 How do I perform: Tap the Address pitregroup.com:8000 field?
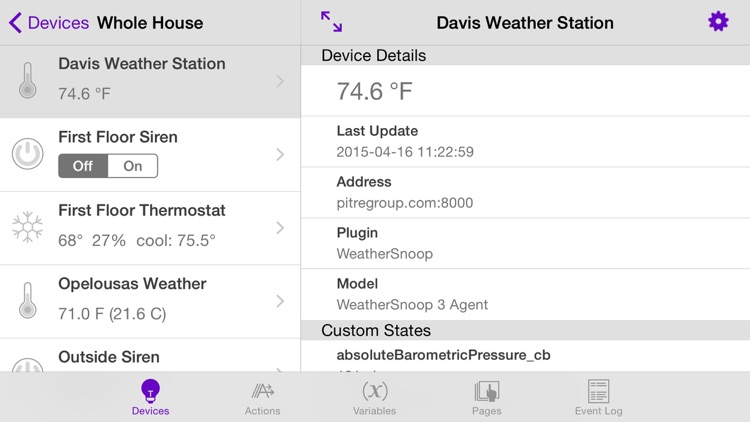525,192
